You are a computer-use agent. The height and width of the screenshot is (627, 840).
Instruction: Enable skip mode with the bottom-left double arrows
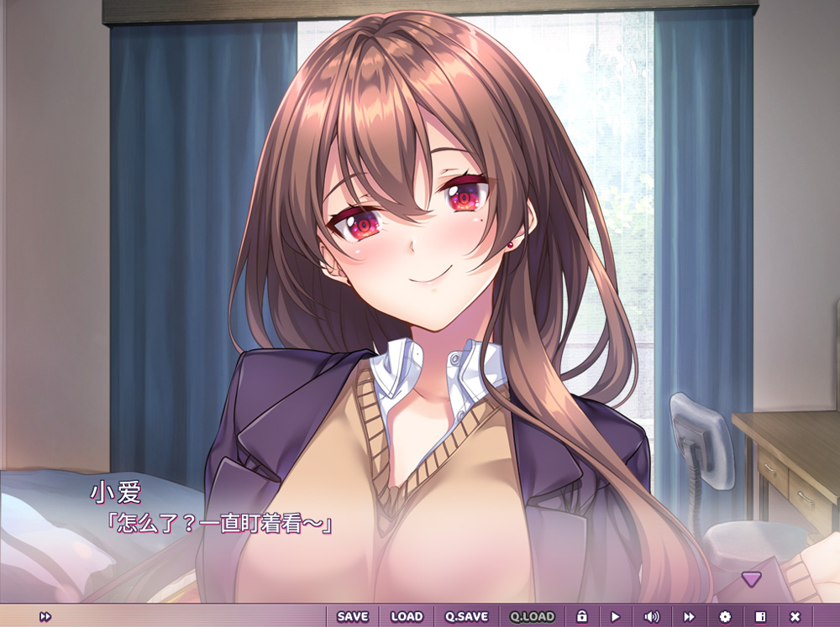(x=46, y=615)
